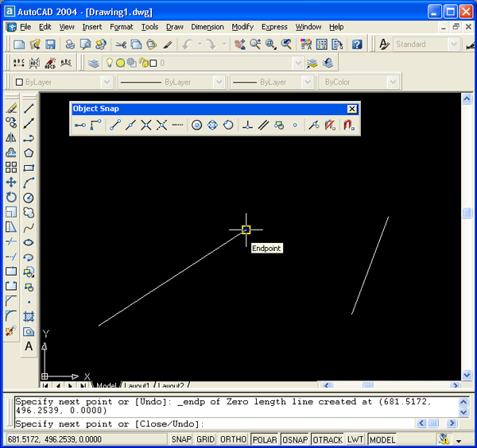Switch to the Model layout tab
The height and width of the screenshot is (448, 477).
click(106, 386)
